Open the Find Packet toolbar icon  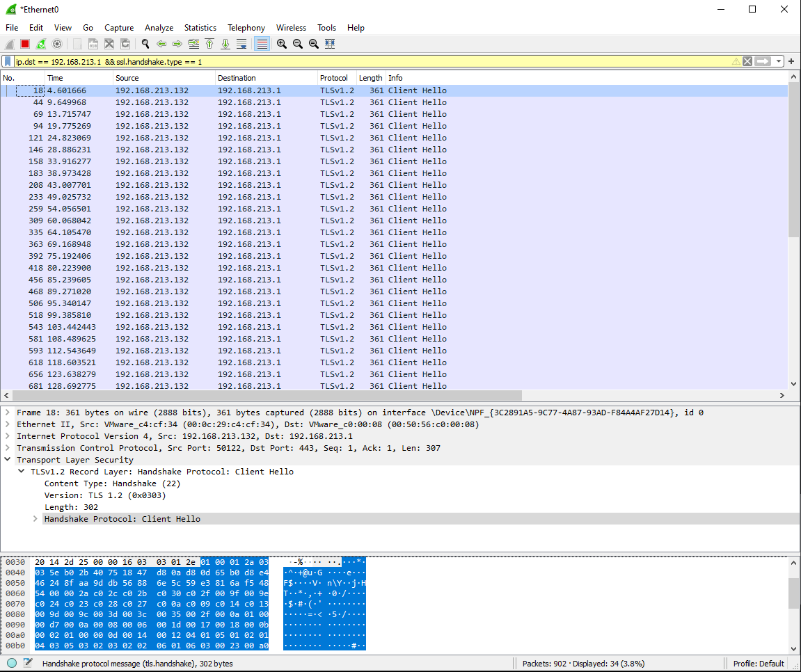pos(145,43)
